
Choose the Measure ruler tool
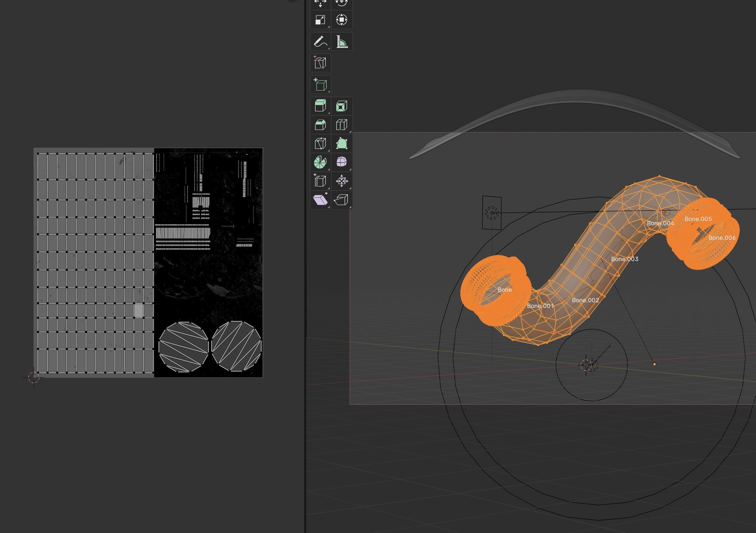coord(341,42)
